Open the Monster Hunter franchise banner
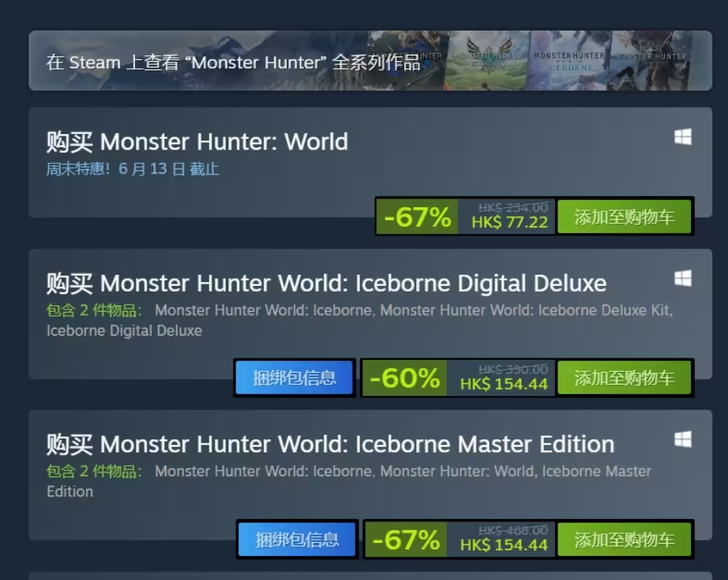The height and width of the screenshot is (580, 728). click(370, 61)
